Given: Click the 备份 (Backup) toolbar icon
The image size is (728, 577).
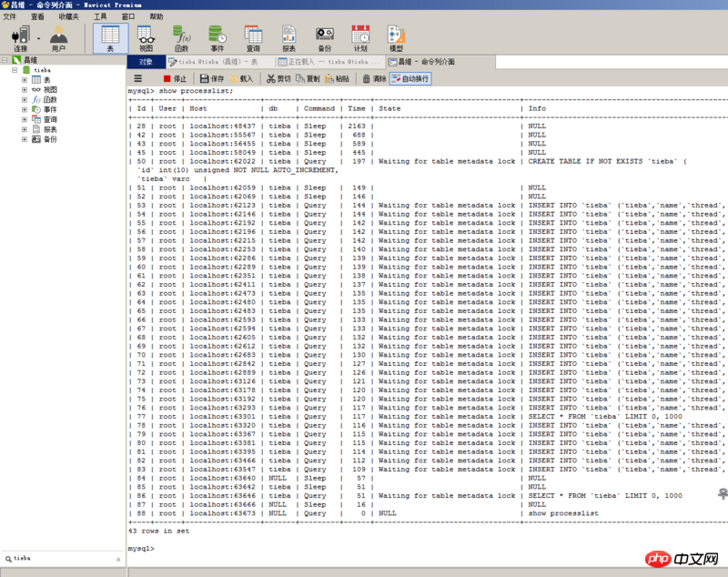Looking at the screenshot, I should click(x=324, y=37).
